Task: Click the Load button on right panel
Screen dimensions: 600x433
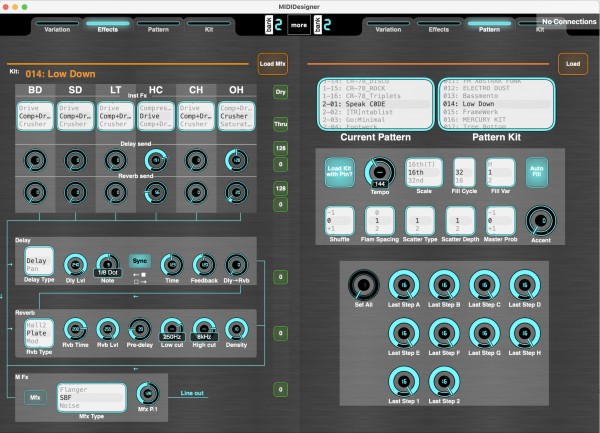Action: click(x=573, y=64)
